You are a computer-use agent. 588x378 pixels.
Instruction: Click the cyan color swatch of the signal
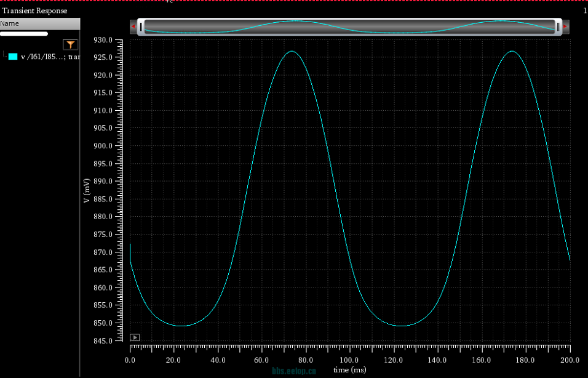coord(13,57)
